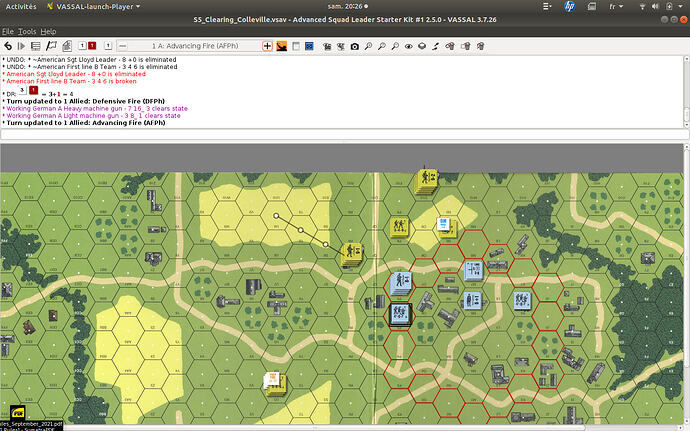
Task: Select the blue counter stack above the selected counter
Action: (x=400, y=283)
